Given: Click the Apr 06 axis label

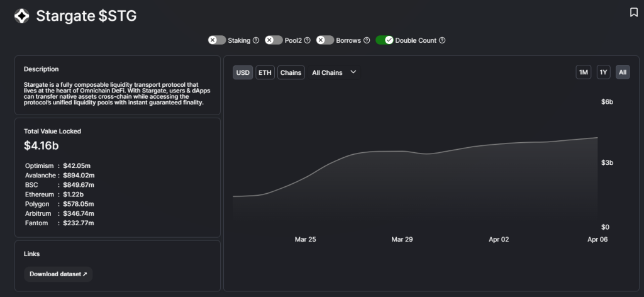Looking at the screenshot, I should click(x=597, y=239).
